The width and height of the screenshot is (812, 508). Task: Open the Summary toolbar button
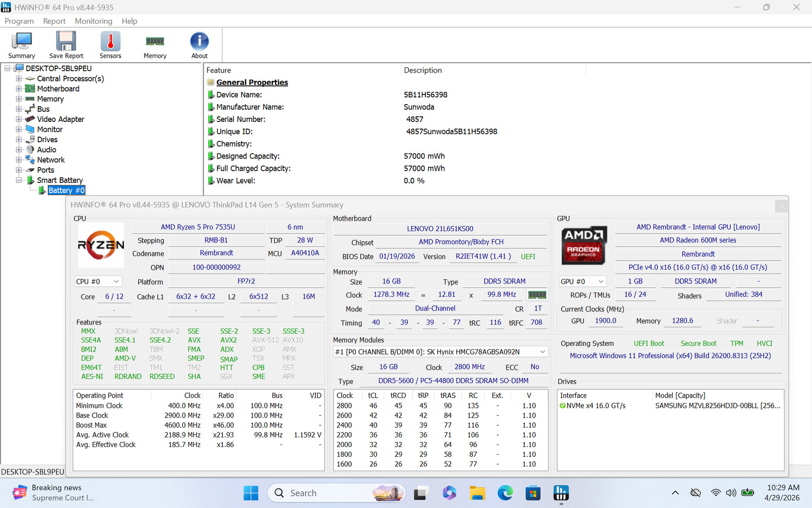pos(22,45)
